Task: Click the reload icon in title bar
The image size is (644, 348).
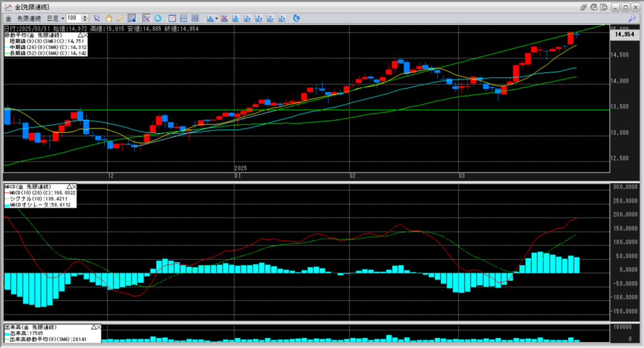Action: (x=594, y=6)
